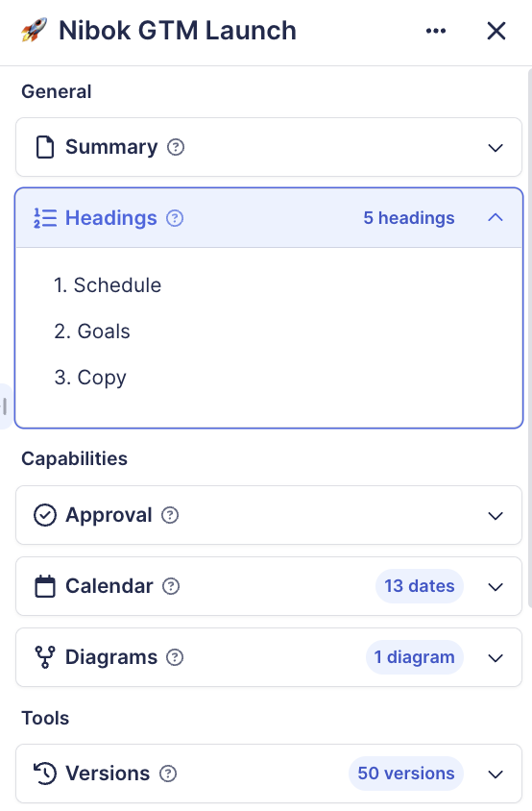Jump to the Schedule heading

coord(108,285)
